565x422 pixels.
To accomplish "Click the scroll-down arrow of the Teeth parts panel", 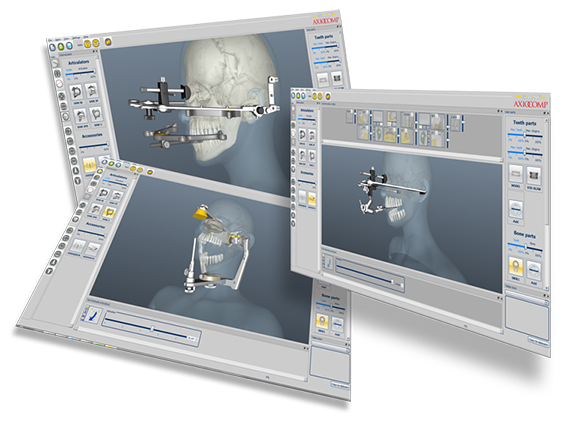I will (548, 288).
